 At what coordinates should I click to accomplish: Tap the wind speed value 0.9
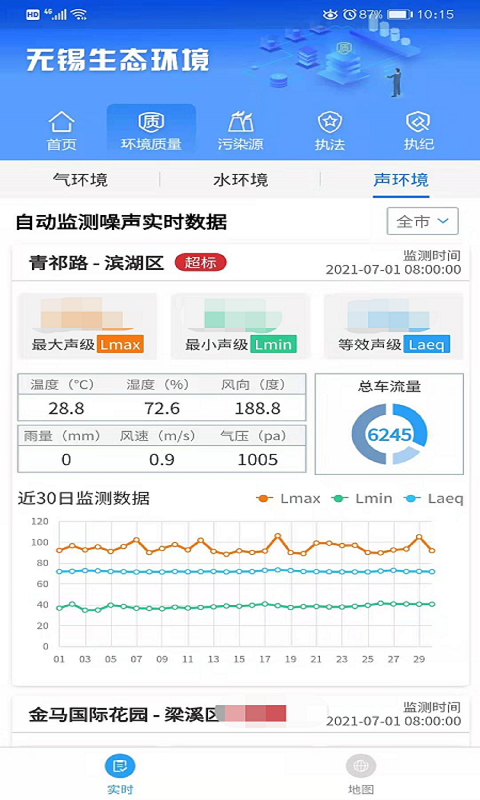(x=162, y=460)
